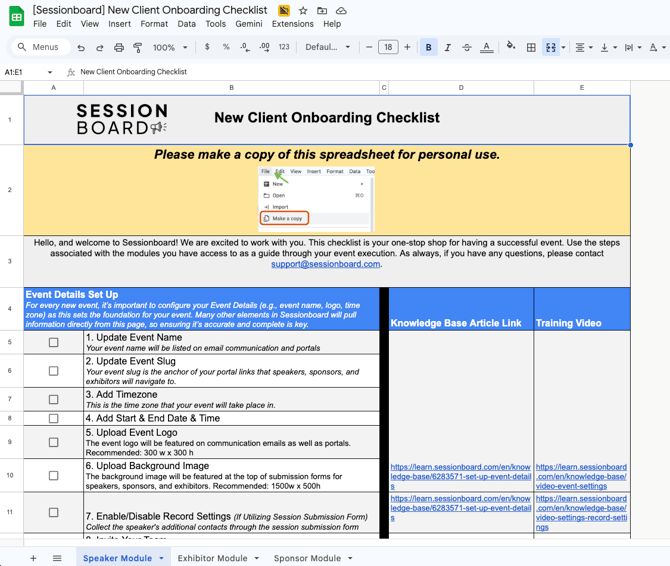This screenshot has width=670, height=566.
Task: Open the zoom level dropdown
Action: click(170, 47)
